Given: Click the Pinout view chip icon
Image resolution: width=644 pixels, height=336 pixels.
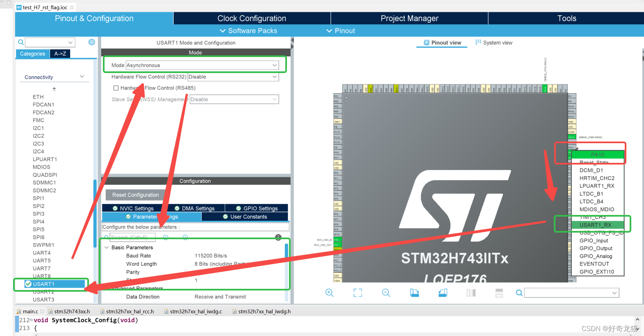Looking at the screenshot, I should [427, 43].
